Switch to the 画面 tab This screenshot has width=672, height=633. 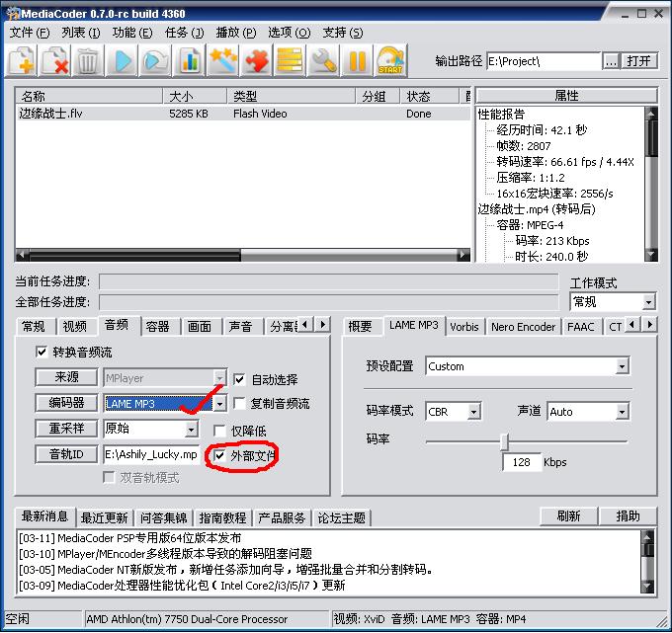point(200,326)
